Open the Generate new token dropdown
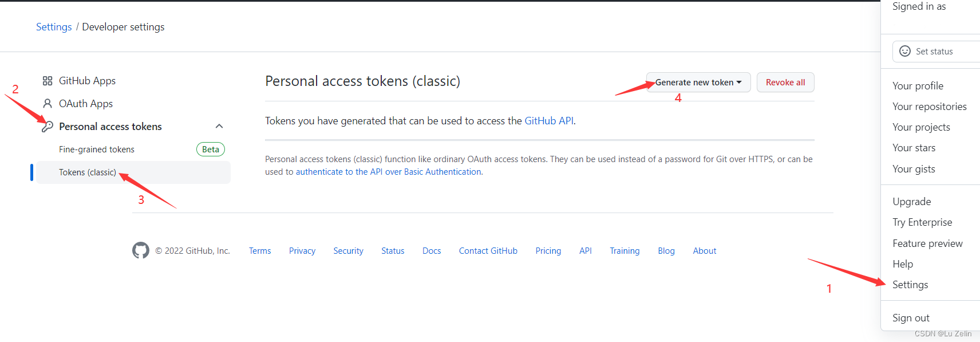This screenshot has width=980, height=342. tap(698, 82)
